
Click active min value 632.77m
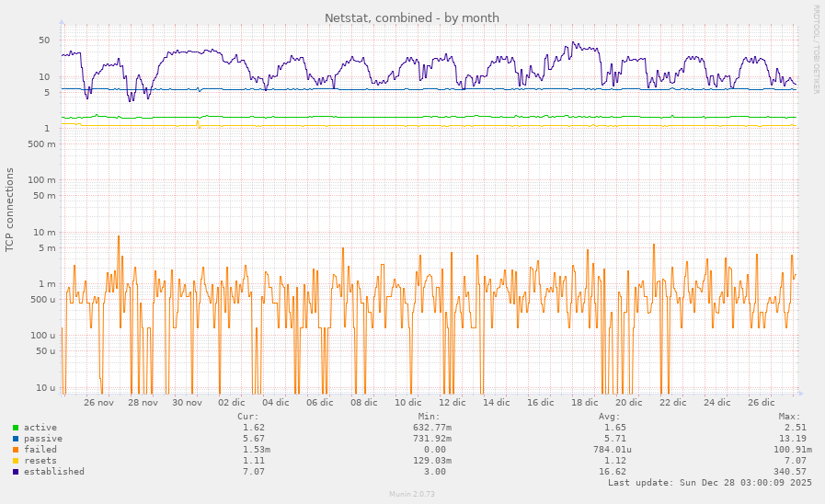pyautogui.click(x=432, y=428)
